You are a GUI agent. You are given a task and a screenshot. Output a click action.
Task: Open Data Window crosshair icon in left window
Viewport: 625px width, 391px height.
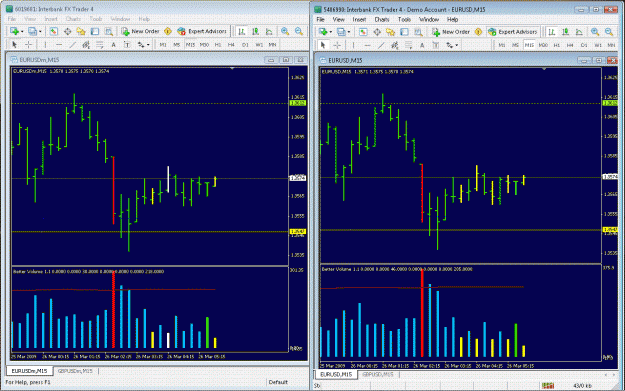pyautogui.click(x=67, y=31)
